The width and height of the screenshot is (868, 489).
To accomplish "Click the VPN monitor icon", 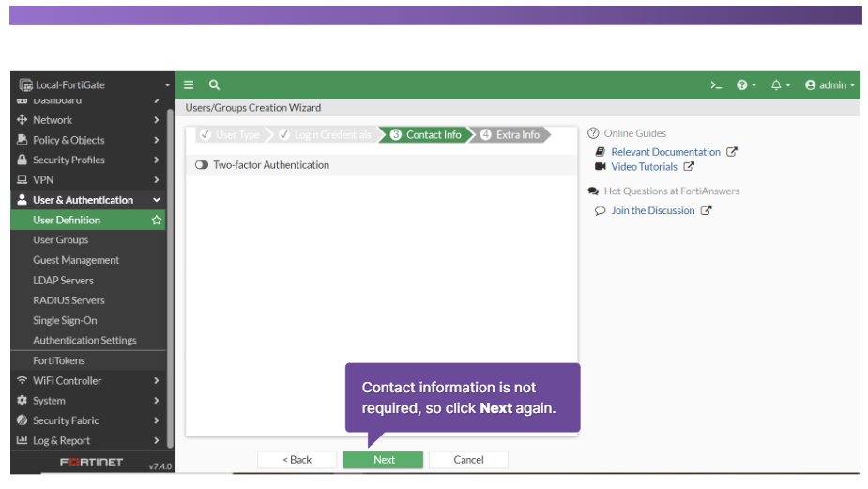I will [23, 179].
